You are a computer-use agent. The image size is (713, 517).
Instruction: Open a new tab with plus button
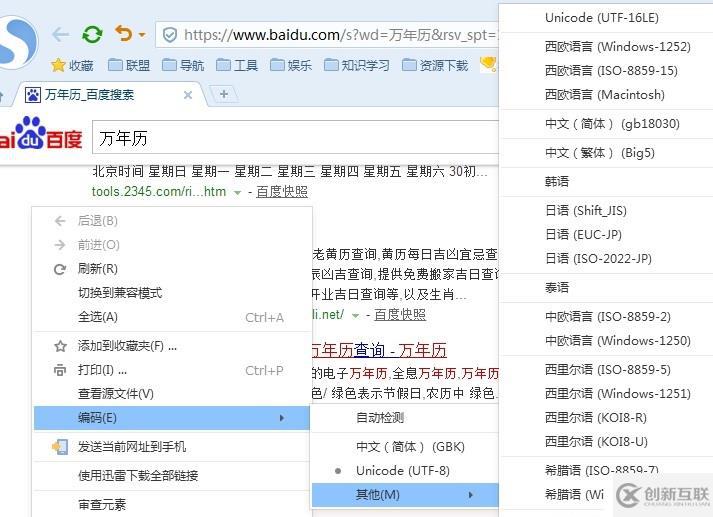click(224, 94)
